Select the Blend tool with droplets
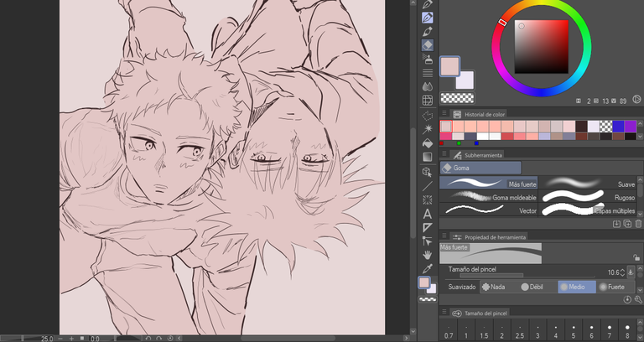The width and height of the screenshot is (644, 342). pyautogui.click(x=428, y=86)
